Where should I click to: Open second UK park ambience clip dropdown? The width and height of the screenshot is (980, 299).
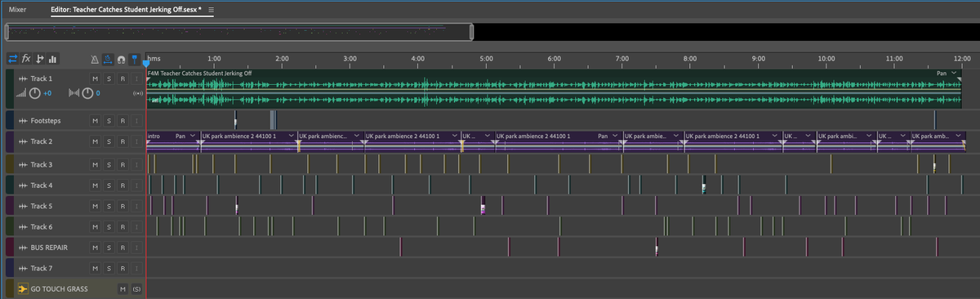[357, 136]
